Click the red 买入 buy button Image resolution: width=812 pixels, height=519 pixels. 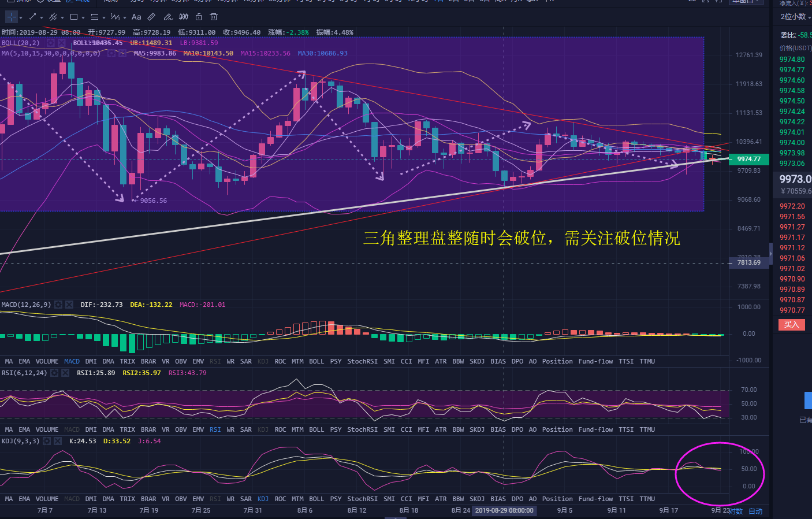pos(791,324)
